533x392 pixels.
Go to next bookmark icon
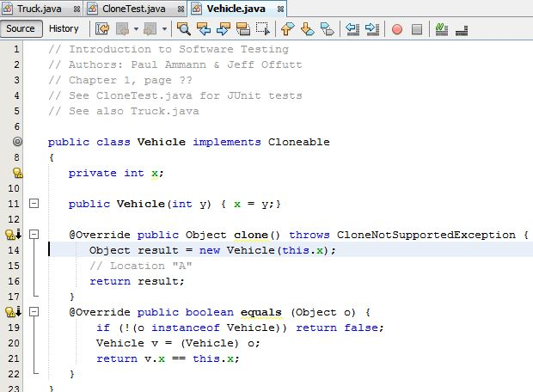tap(307, 29)
